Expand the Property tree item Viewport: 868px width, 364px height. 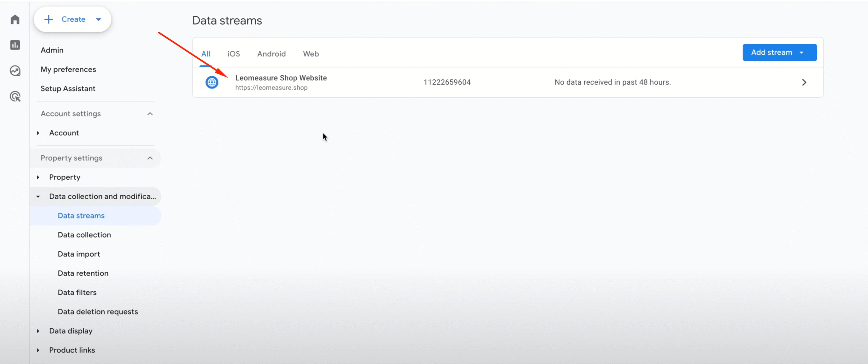(x=38, y=177)
